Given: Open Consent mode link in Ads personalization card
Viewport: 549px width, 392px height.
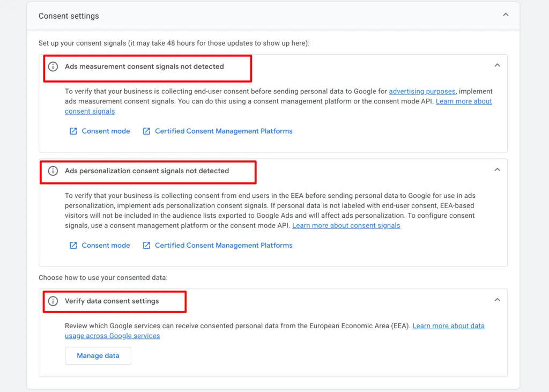Looking at the screenshot, I should (106, 245).
